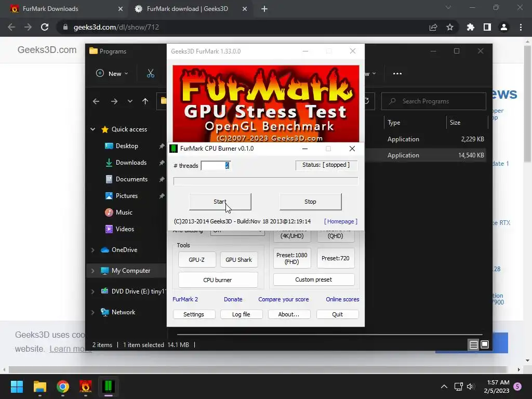Viewport: 532px width, 399px height.
Task: Open Chrome profile icon
Action: (x=504, y=27)
